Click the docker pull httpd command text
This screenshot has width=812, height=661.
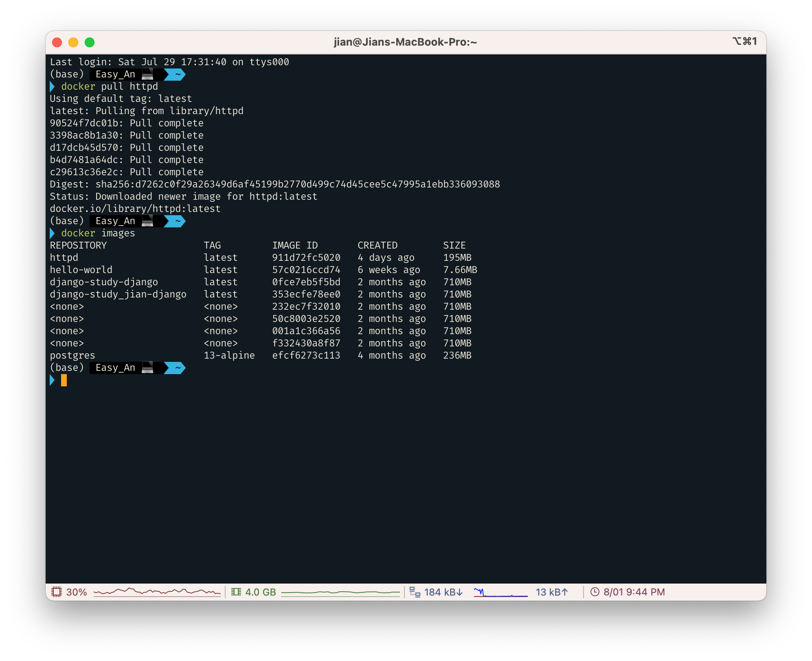coord(110,86)
